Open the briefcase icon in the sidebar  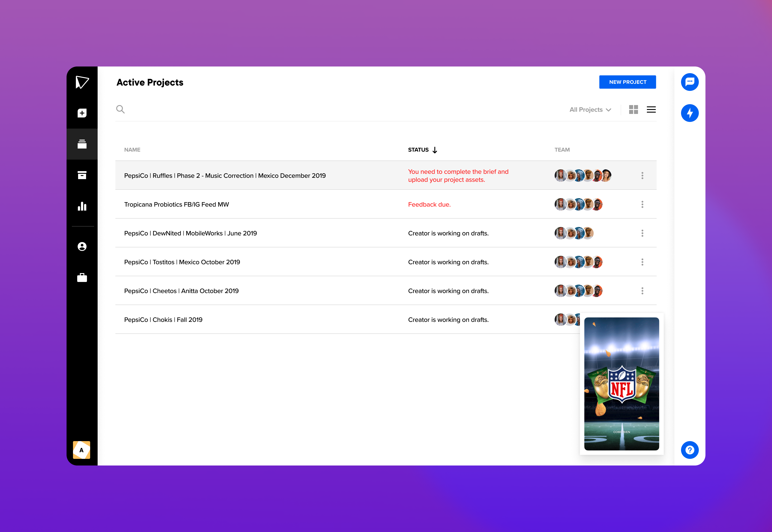(82, 277)
